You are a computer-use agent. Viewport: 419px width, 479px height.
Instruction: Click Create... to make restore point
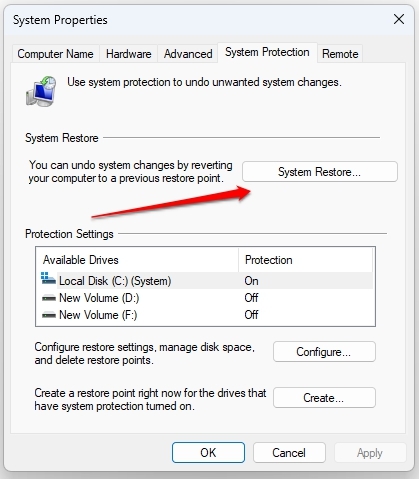tap(324, 397)
